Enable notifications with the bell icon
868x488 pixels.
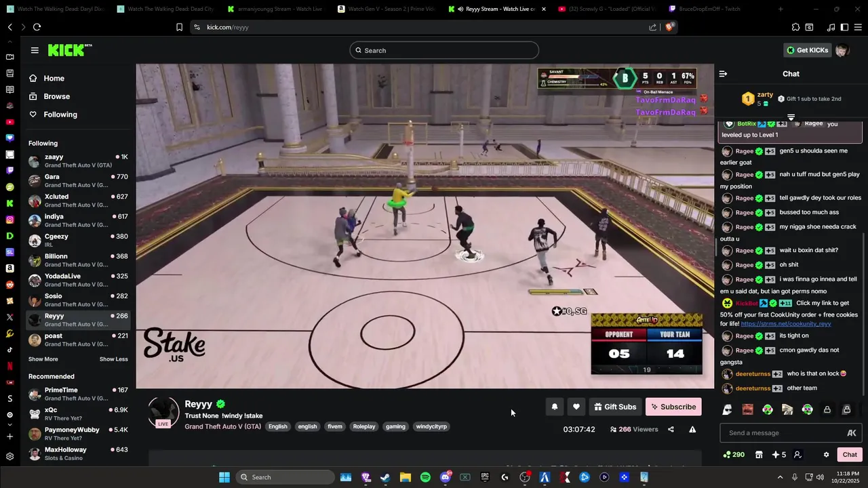coord(555,407)
